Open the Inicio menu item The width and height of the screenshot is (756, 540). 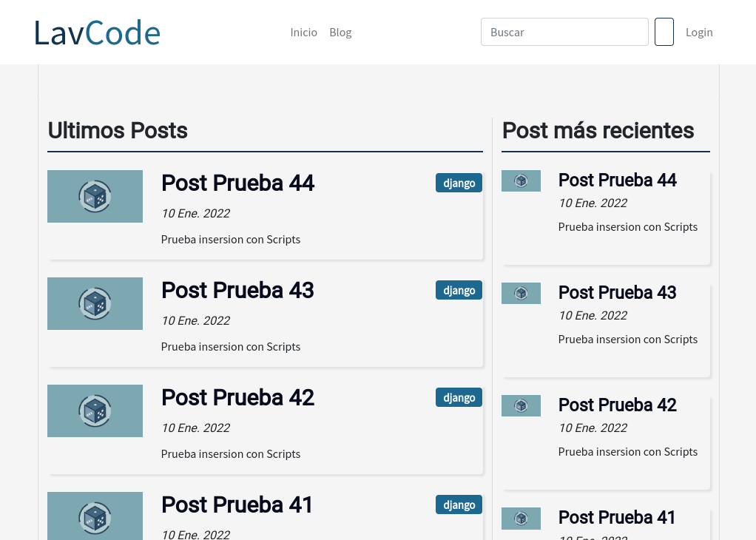pos(304,33)
